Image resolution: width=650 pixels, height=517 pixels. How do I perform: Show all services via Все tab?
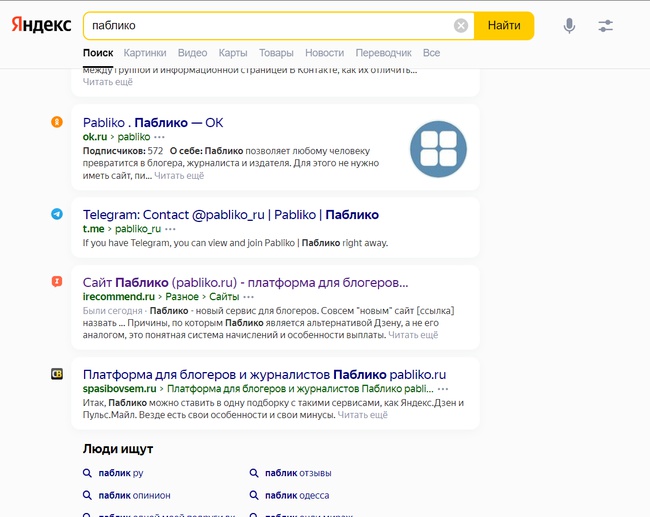pyautogui.click(x=431, y=53)
